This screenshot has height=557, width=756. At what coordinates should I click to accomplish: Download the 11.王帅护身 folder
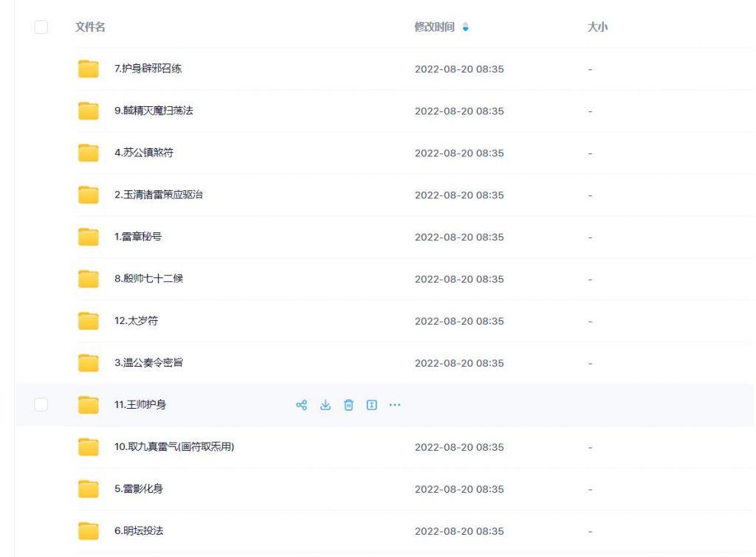coord(325,405)
